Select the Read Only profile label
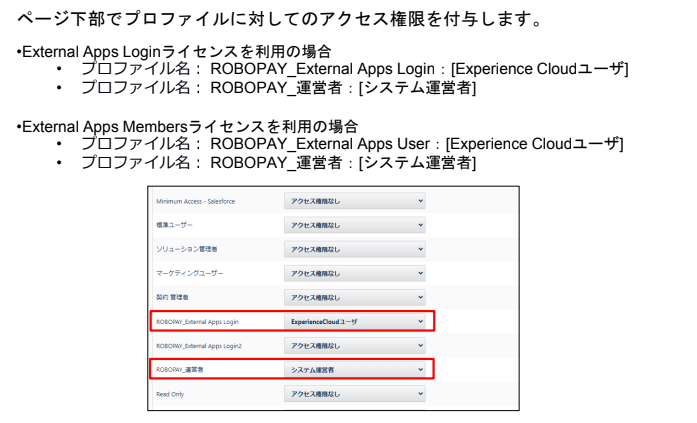697x423 pixels. tap(170, 394)
